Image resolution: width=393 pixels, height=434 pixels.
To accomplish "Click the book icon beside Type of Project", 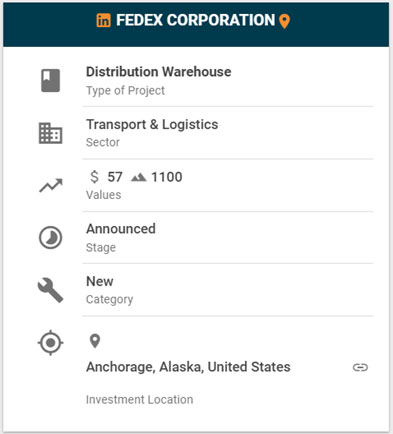I will pyautogui.click(x=51, y=80).
